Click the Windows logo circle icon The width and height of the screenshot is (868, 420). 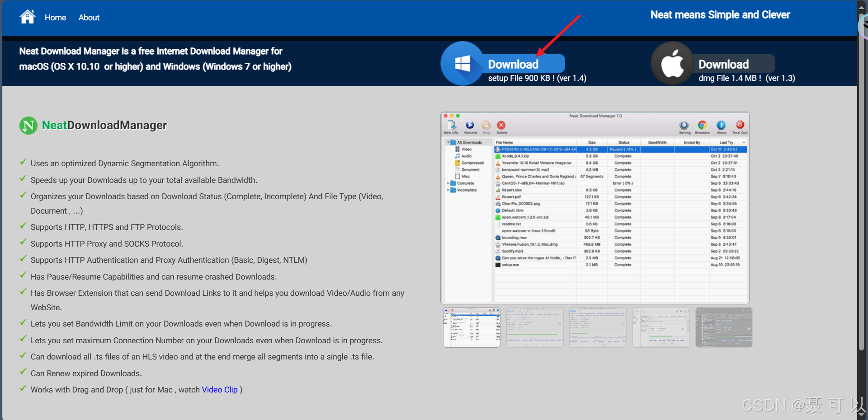[462, 64]
